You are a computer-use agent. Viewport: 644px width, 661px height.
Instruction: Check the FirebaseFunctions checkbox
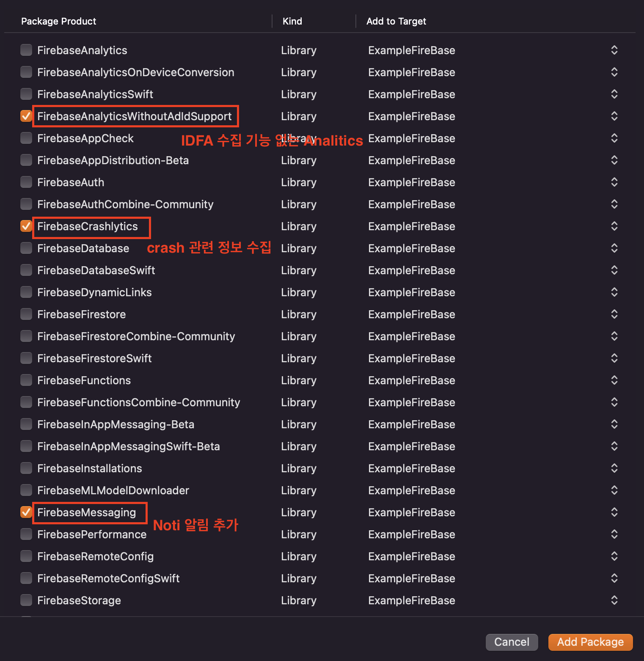26,380
